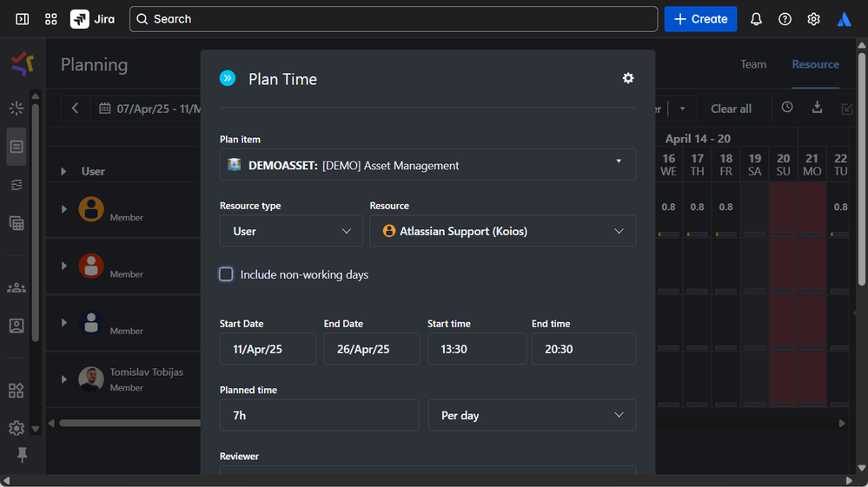This screenshot has width=868, height=487.
Task: Click the clock history icon in planning toolbar
Action: pos(787,108)
